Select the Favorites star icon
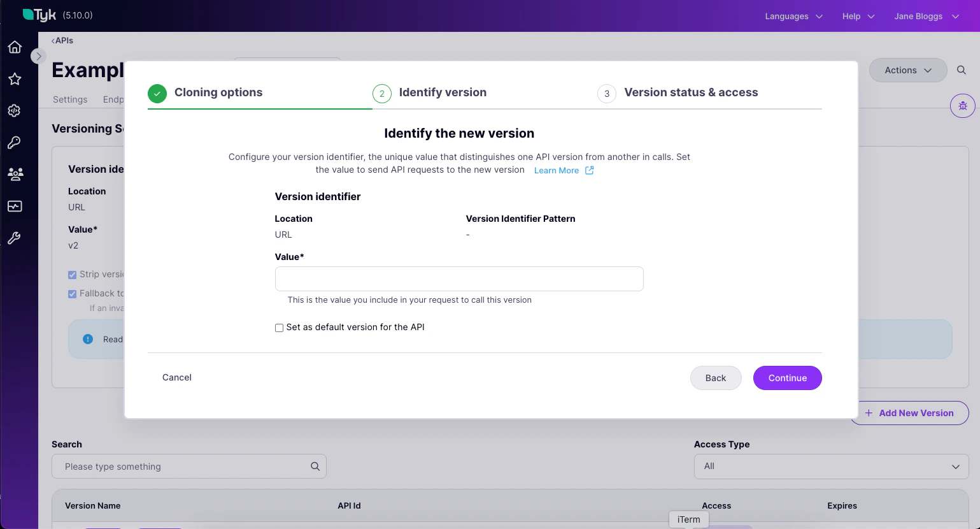 tap(14, 79)
